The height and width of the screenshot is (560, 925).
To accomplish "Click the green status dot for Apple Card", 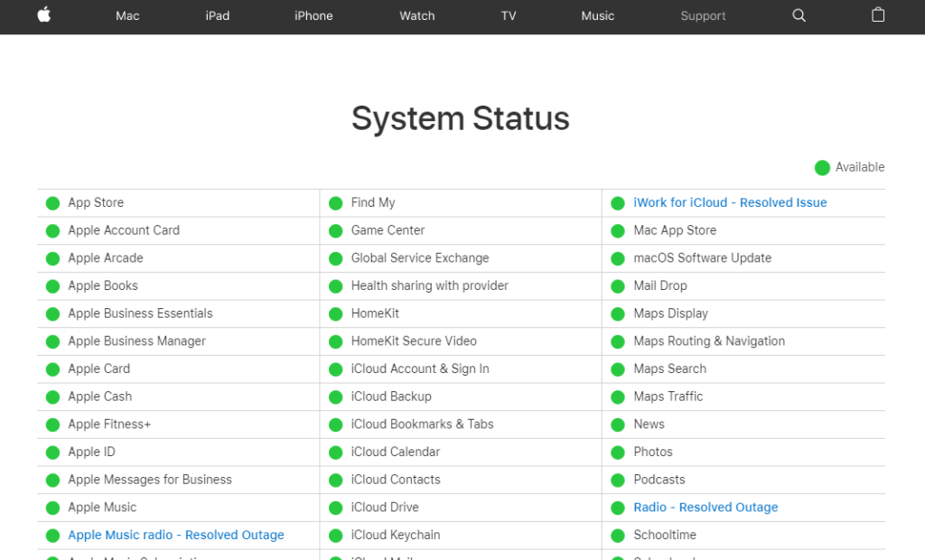I will 52,369.
